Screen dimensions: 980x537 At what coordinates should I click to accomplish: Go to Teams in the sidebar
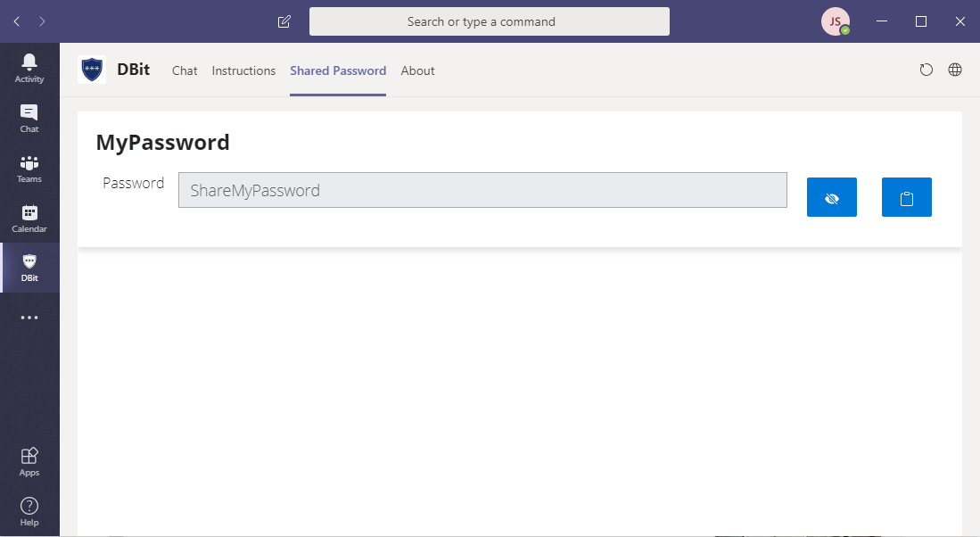pos(29,169)
